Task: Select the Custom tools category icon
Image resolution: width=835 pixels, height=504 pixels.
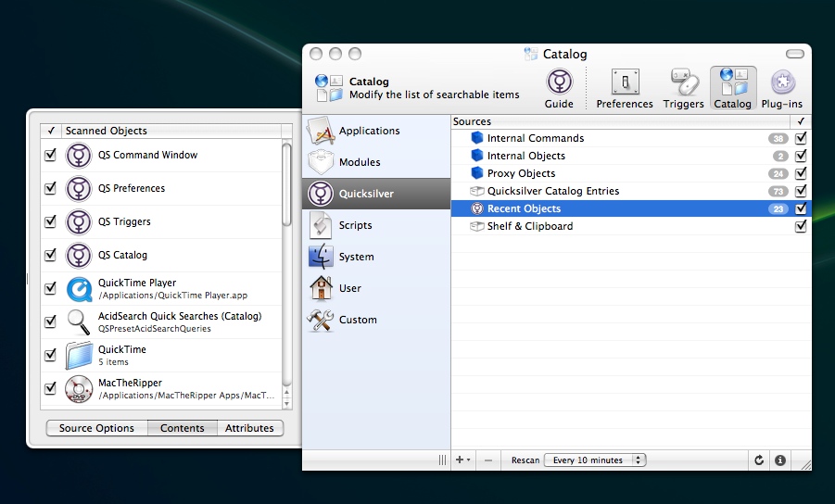Action: [x=321, y=320]
